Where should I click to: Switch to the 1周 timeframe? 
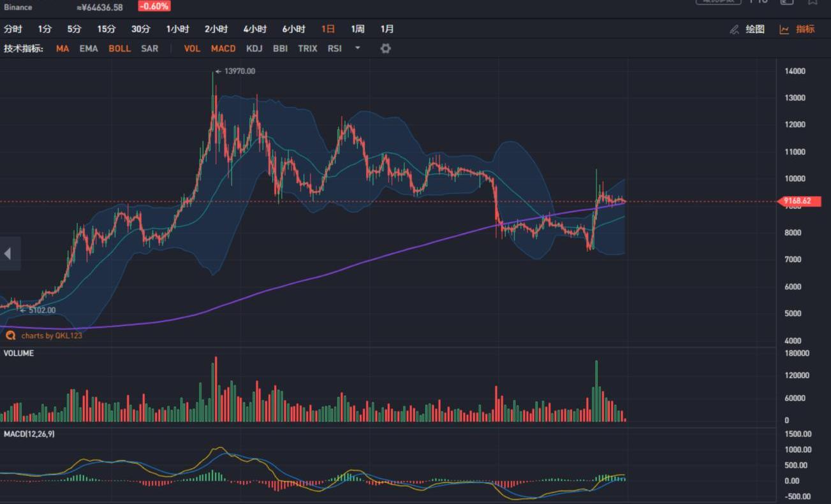pos(358,29)
